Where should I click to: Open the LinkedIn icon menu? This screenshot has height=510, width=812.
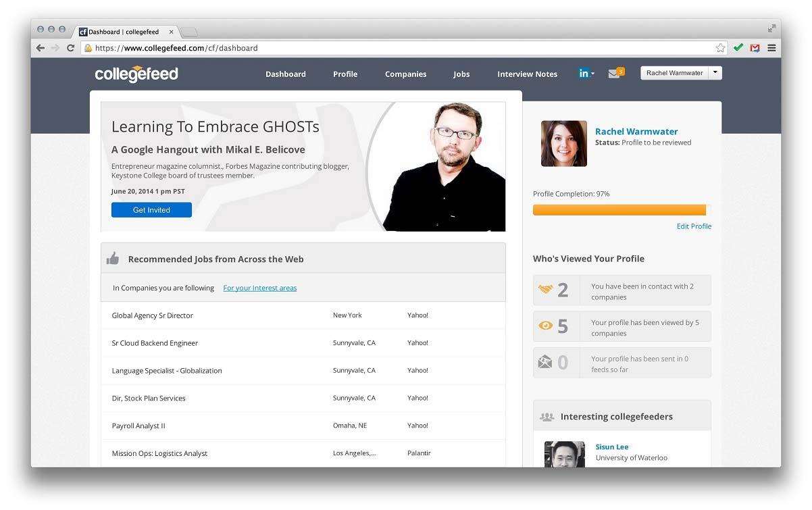586,74
